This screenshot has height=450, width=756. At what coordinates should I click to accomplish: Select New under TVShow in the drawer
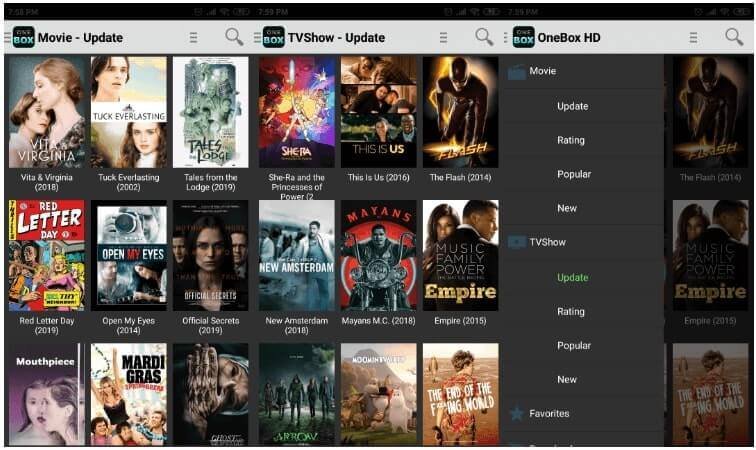pos(567,380)
